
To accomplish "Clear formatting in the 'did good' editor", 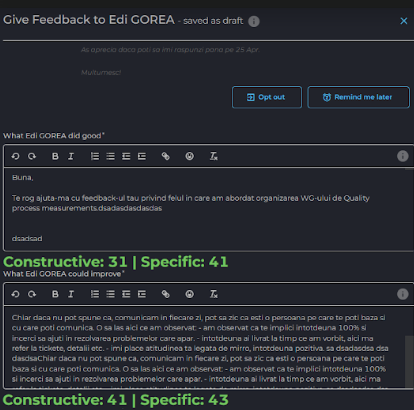I will click(214, 156).
